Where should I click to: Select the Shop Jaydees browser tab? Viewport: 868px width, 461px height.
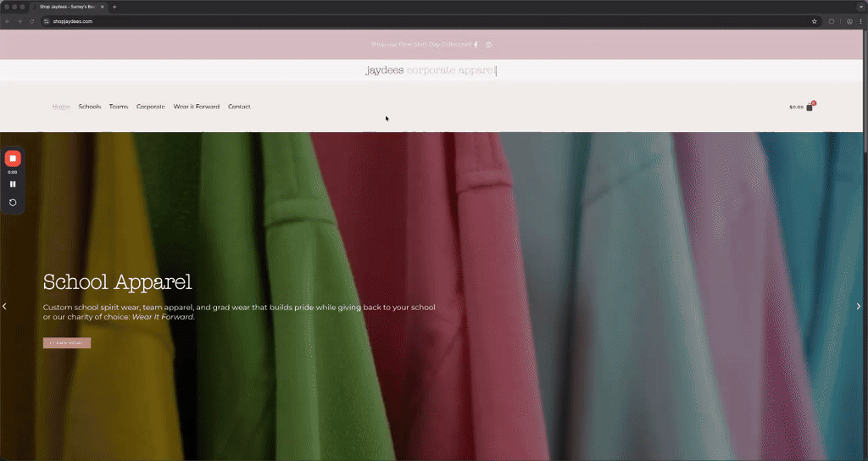pyautogui.click(x=68, y=7)
